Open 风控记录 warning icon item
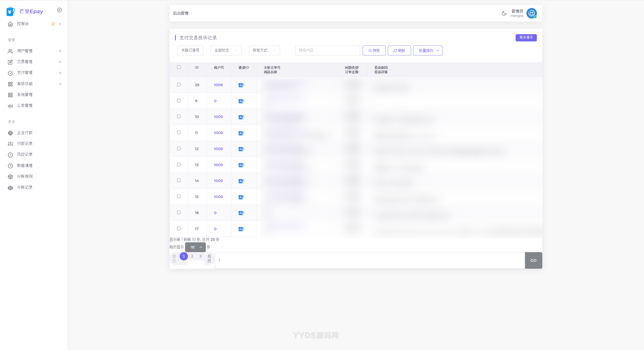The height and width of the screenshot is (350, 644). [x=10, y=155]
